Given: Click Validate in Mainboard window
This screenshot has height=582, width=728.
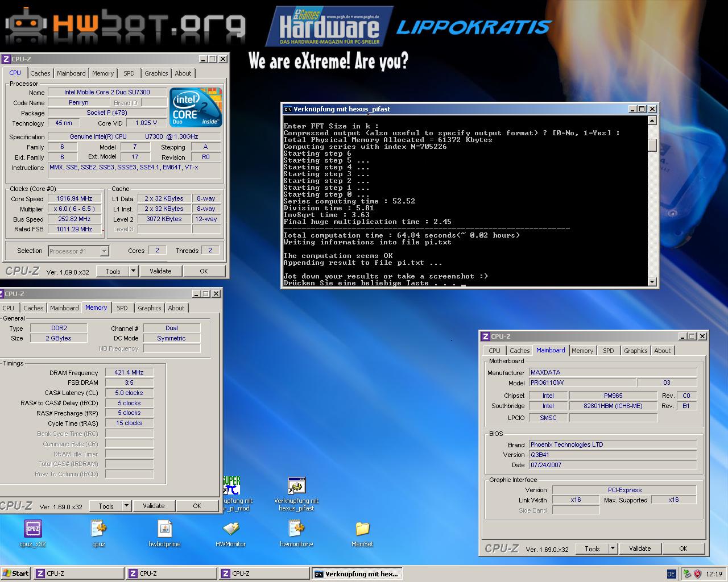Looking at the screenshot, I should [x=640, y=548].
